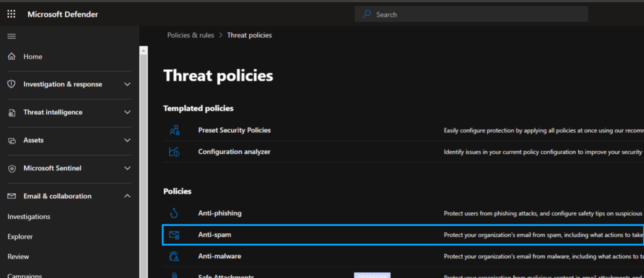Expand the Investigation & response section
The height and width of the screenshot is (278, 644).
(127, 84)
